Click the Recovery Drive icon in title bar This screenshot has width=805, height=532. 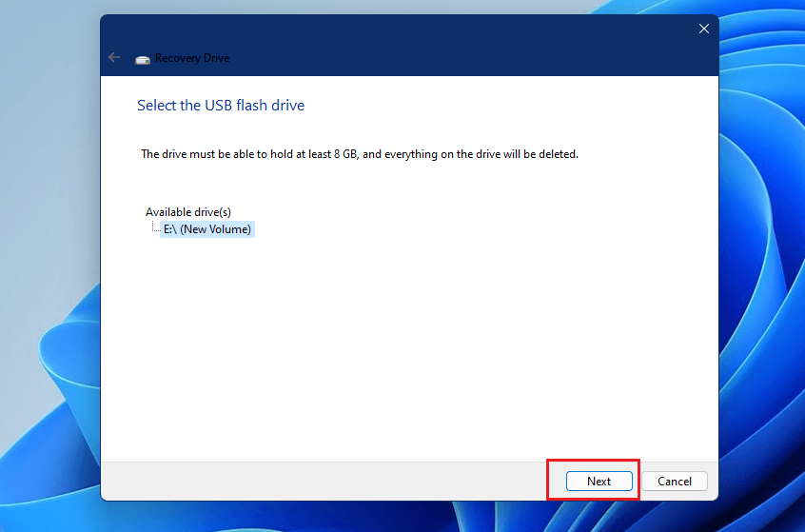tap(143, 59)
